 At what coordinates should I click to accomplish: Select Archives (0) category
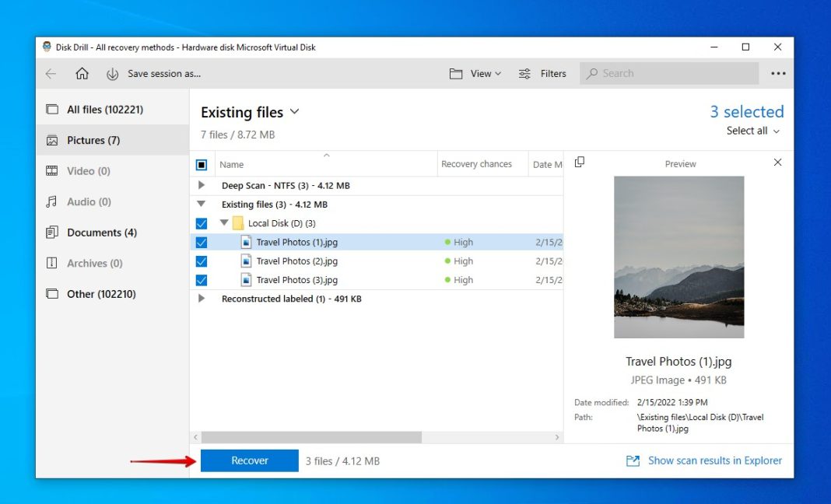click(x=112, y=263)
